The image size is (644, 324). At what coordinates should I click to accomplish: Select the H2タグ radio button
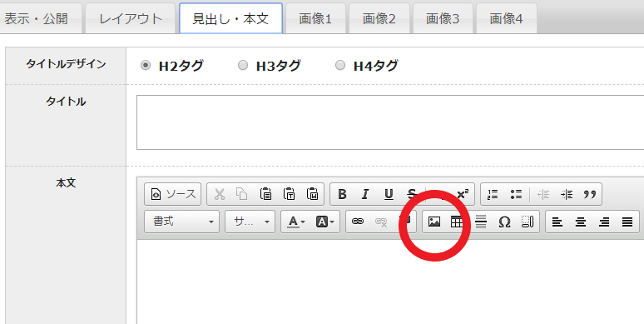click(x=146, y=65)
